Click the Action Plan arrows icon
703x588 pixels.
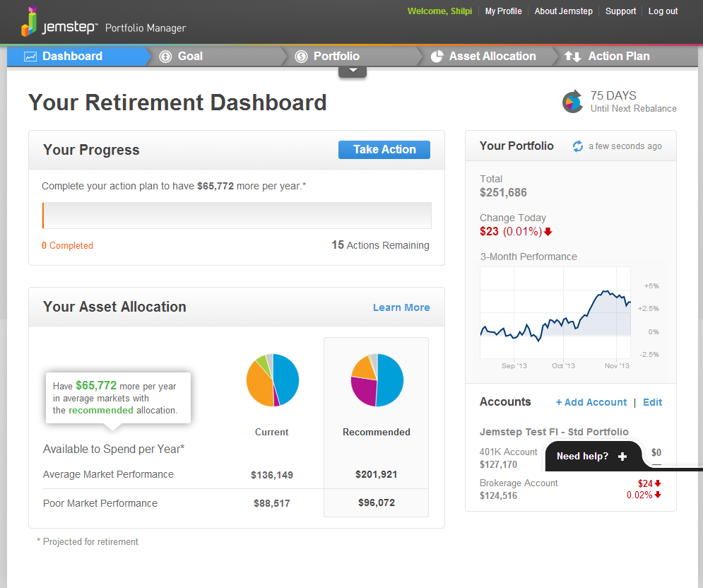tap(574, 55)
